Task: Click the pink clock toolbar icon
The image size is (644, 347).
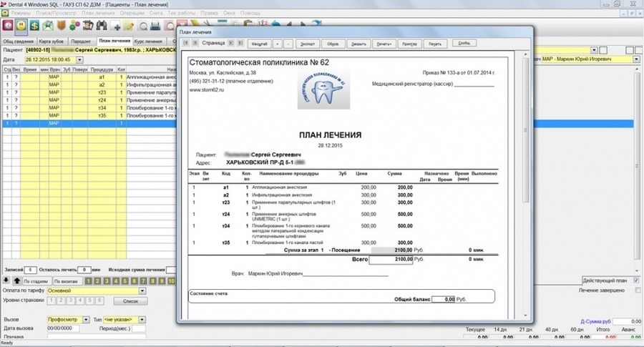Action: 8,26
